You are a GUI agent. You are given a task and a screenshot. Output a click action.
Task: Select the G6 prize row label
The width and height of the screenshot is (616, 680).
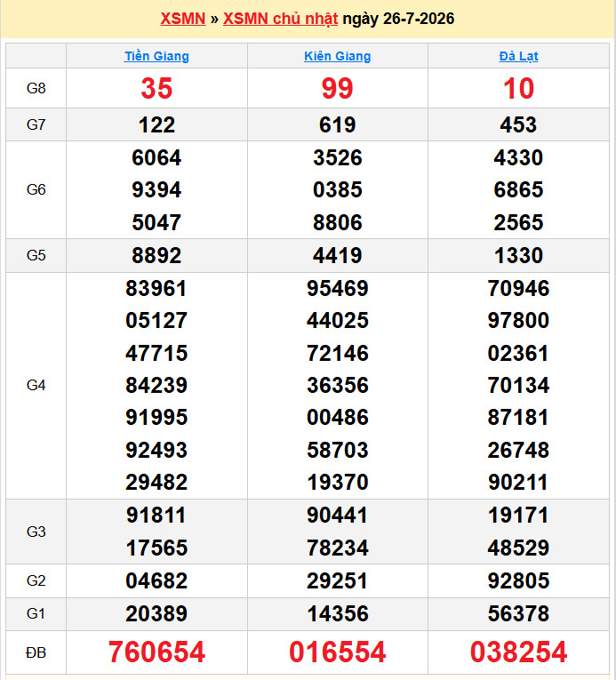pos(36,189)
